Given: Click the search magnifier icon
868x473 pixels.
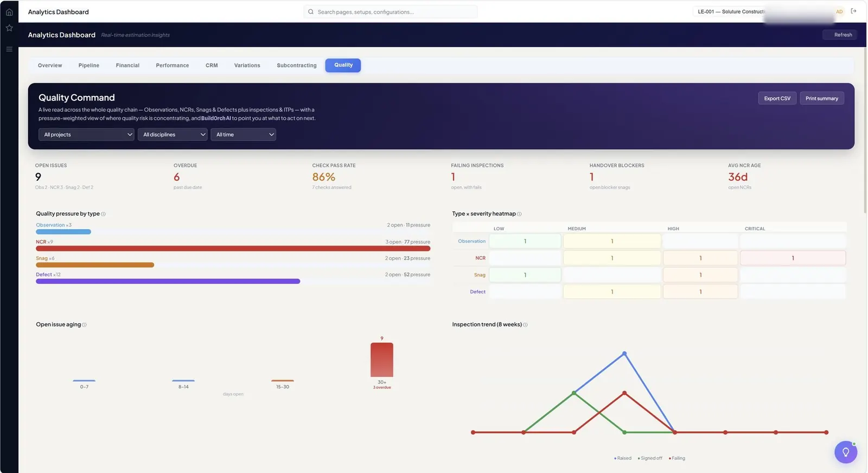Looking at the screenshot, I should click(x=311, y=11).
